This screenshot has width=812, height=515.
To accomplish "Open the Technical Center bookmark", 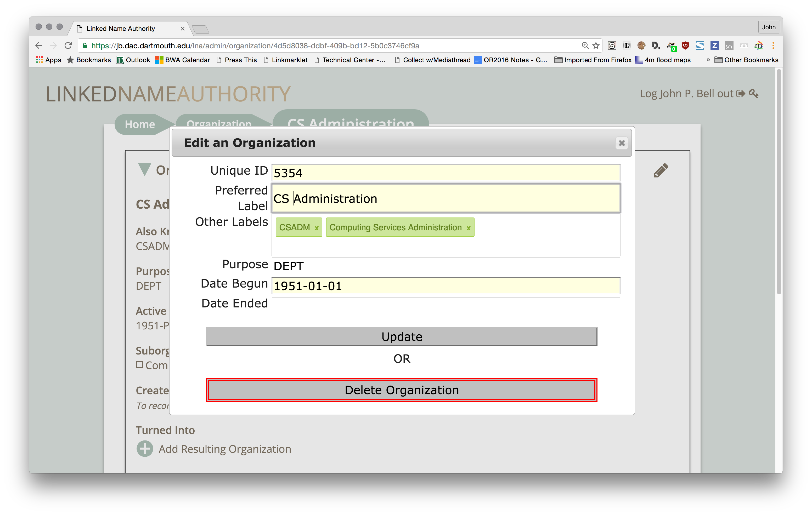I will tap(350, 60).
